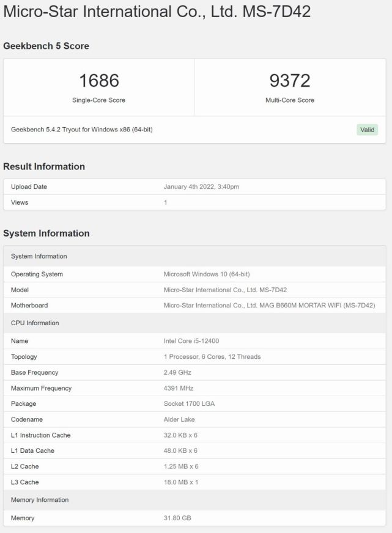The width and height of the screenshot is (392, 533).
Task: Click the L2 Cache label
Action: [25, 467]
